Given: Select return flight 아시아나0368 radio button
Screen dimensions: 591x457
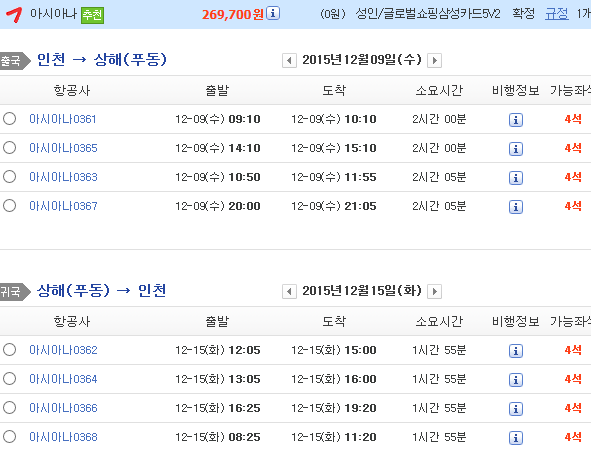Looking at the screenshot, I should [9, 436].
